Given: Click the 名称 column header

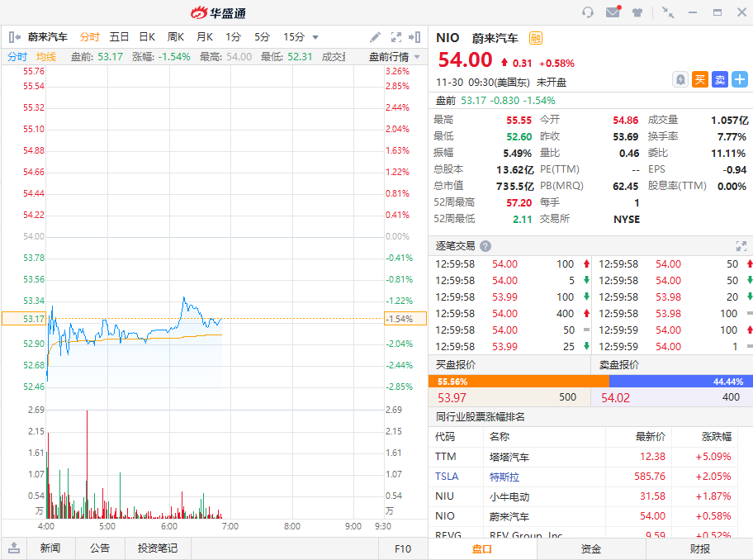Looking at the screenshot, I should tap(500, 437).
